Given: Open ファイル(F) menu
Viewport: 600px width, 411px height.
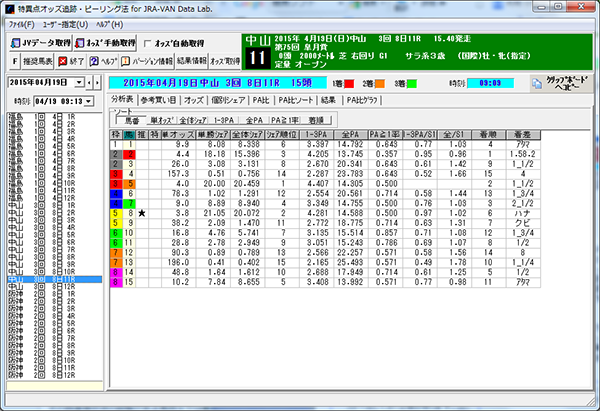Looking at the screenshot, I should [x=21, y=25].
